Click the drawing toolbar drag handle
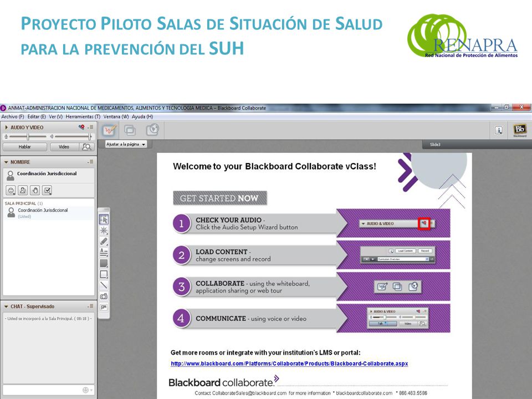Viewport: 532px width, 399px height. [x=104, y=210]
